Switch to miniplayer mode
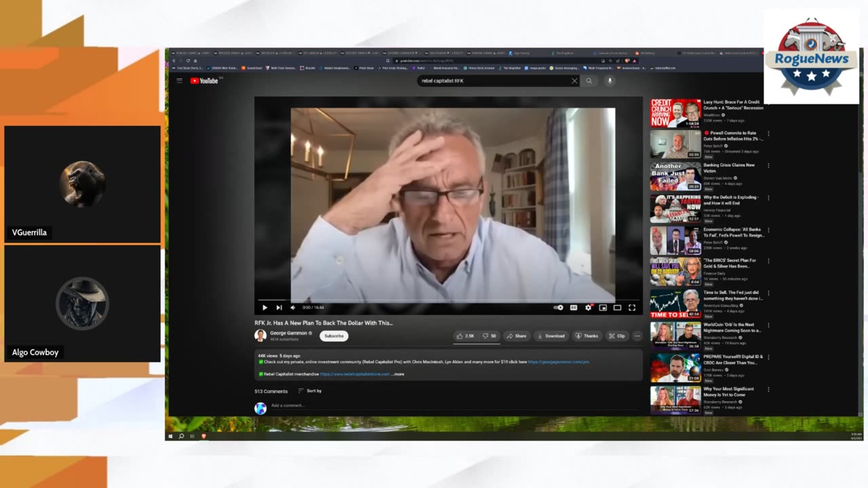This screenshot has height=488, width=868. (x=603, y=308)
